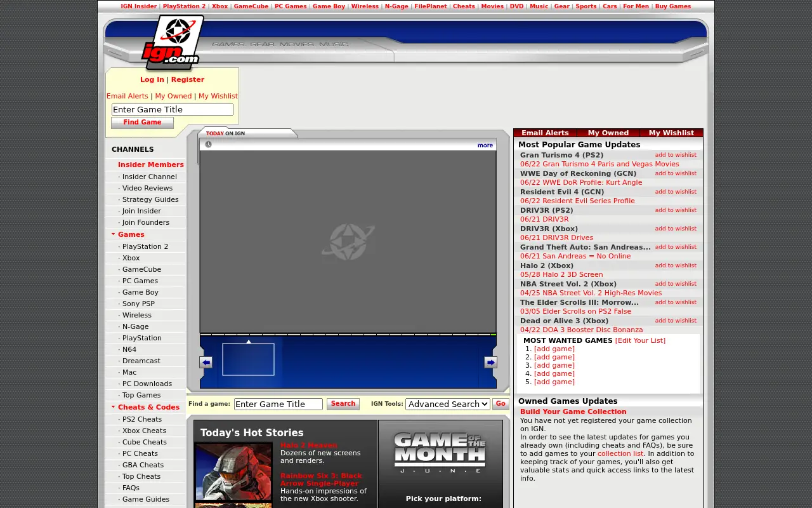Add Gran Turismo 4 to wishlist

tap(676, 155)
